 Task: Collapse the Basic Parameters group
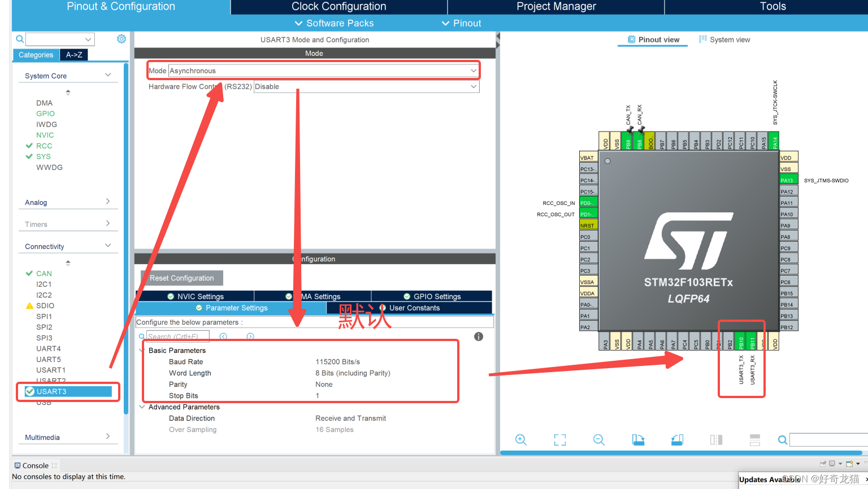tap(142, 351)
